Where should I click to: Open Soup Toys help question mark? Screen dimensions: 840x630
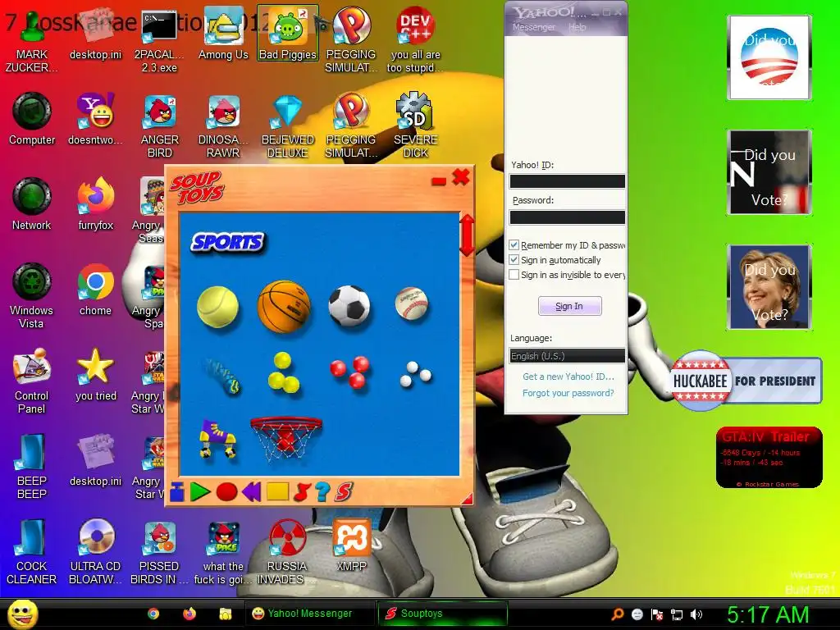coord(322,492)
